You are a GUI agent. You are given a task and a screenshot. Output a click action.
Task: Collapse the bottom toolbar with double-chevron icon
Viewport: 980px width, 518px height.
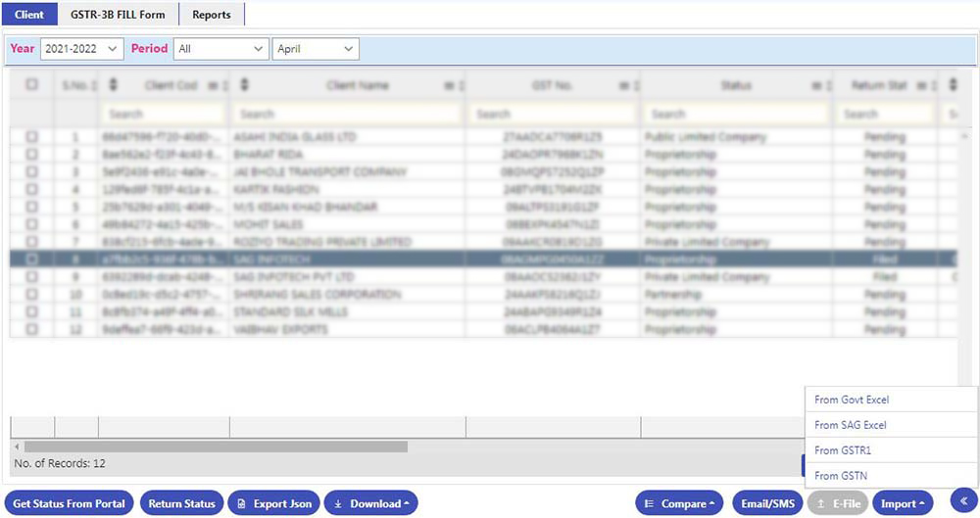coord(962,499)
